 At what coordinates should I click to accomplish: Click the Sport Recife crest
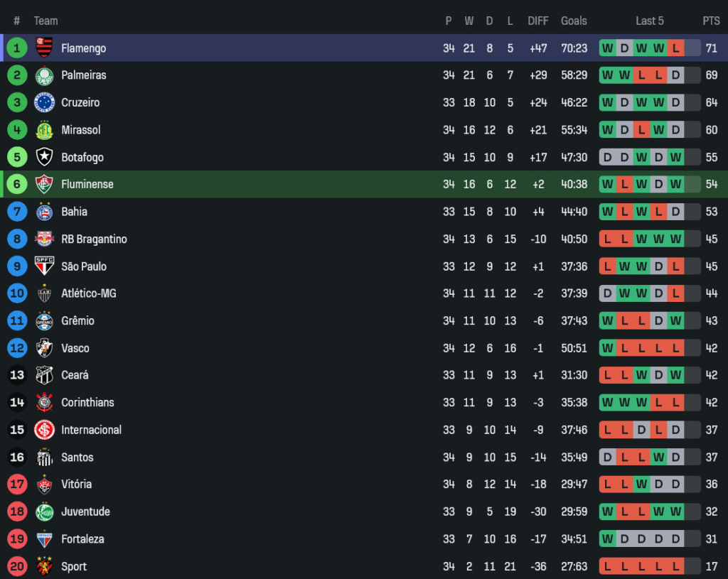pyautogui.click(x=44, y=566)
